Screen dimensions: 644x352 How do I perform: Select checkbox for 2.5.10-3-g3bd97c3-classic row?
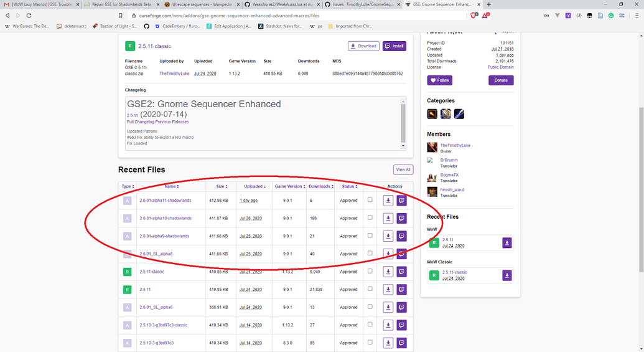coord(370,325)
